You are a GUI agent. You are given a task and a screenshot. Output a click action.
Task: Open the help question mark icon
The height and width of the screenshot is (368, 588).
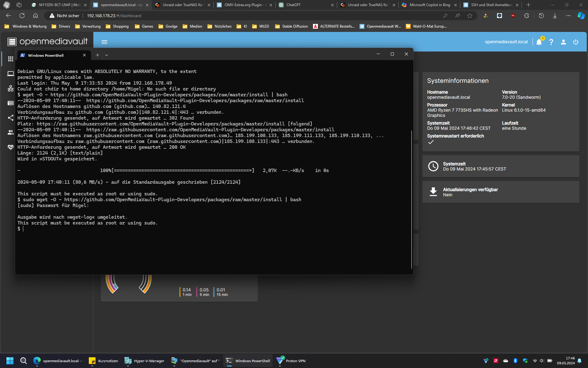coord(551,42)
